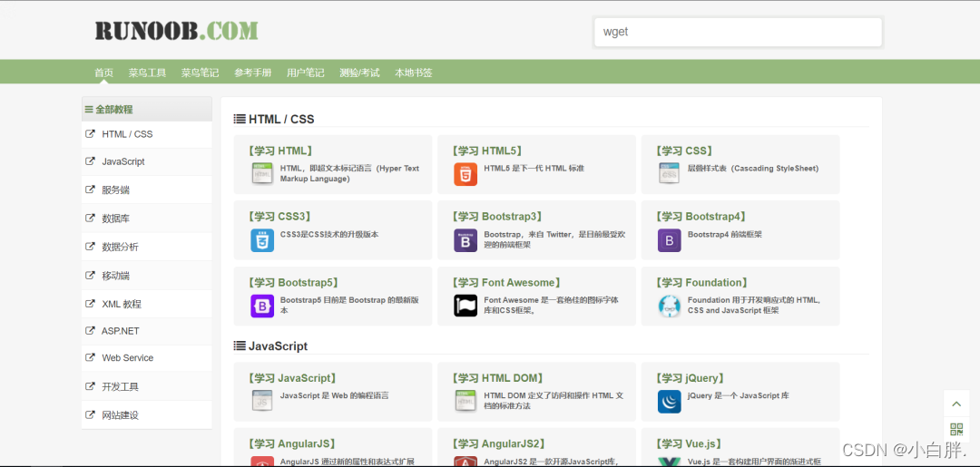
Task: Click the AngularJS2 shield icon
Action: click(x=465, y=462)
